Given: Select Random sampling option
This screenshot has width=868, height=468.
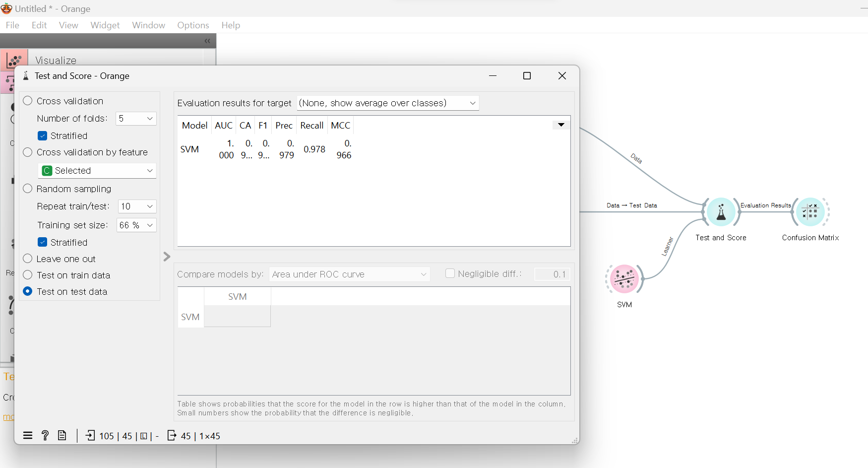Looking at the screenshot, I should coord(28,189).
